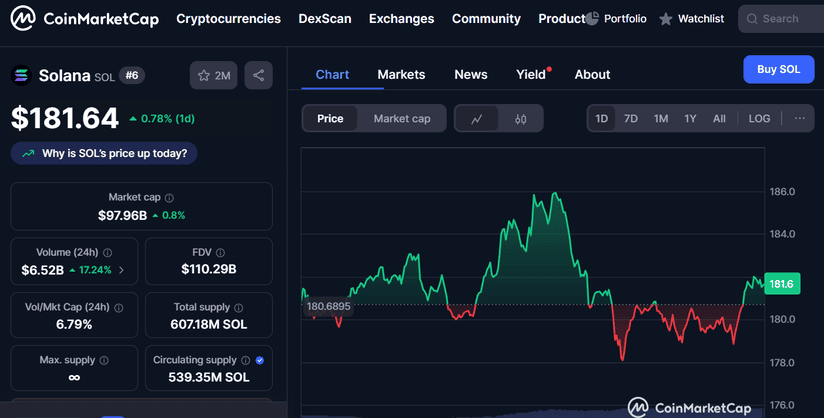Click the FDV info icon
The width and height of the screenshot is (824, 418).
[x=220, y=253]
